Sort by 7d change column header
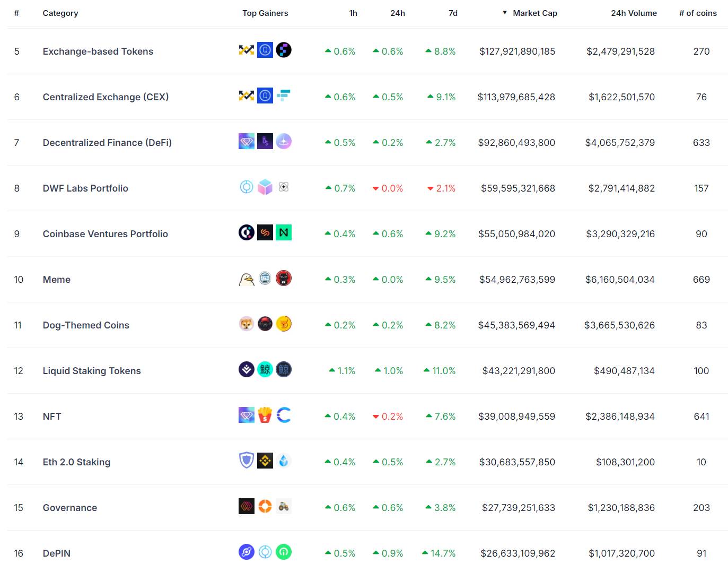The width and height of the screenshot is (728, 572). 453,13
